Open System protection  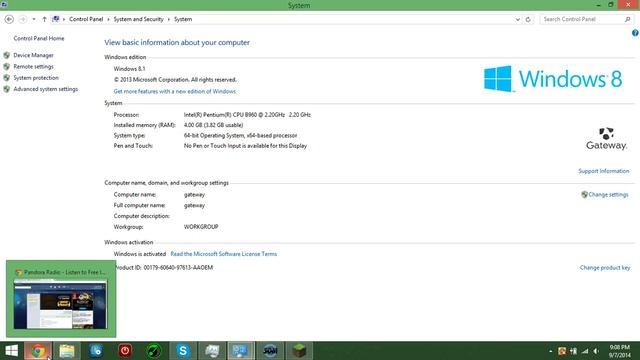[36, 78]
